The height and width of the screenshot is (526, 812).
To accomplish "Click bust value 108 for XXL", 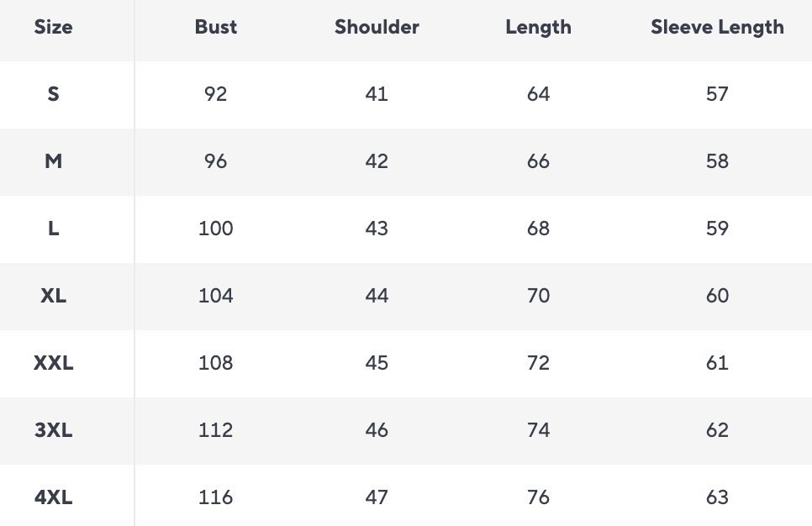I will pos(215,363).
